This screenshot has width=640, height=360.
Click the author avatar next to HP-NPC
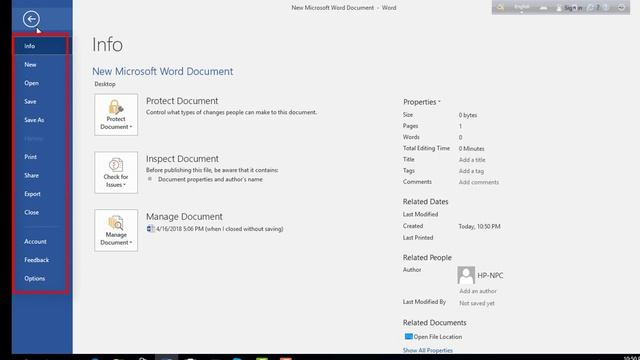tap(466, 275)
